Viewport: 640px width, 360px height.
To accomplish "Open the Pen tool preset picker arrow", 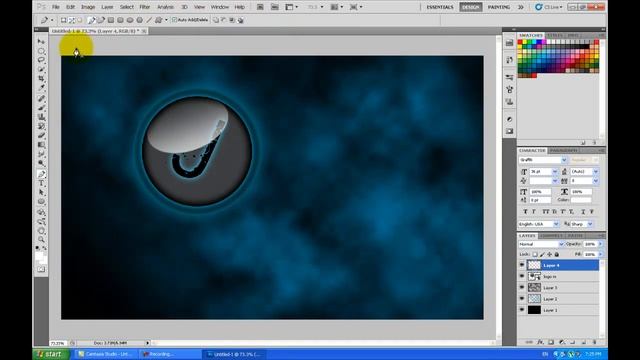I will 51,20.
